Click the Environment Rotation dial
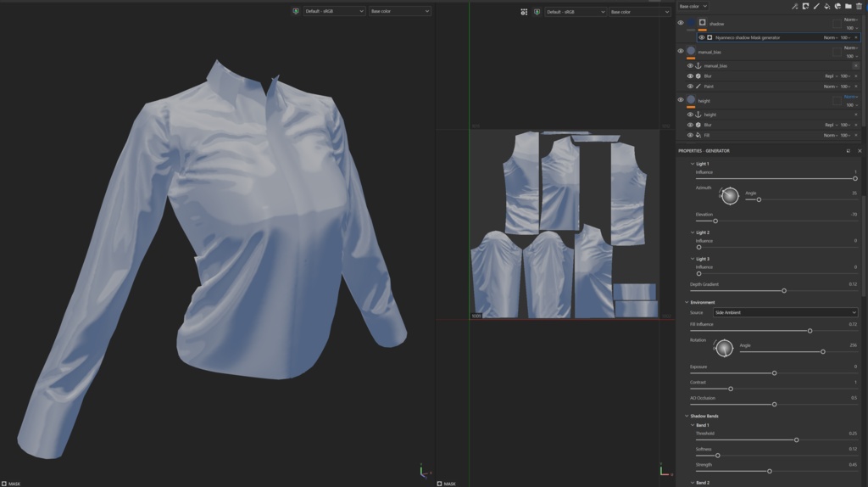The width and height of the screenshot is (868, 487). 724,348
